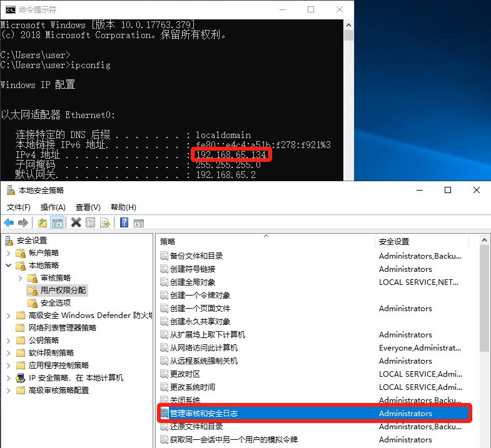The image size is (491, 448).
Task: Open the 操作(A) menu
Action: coord(53,207)
